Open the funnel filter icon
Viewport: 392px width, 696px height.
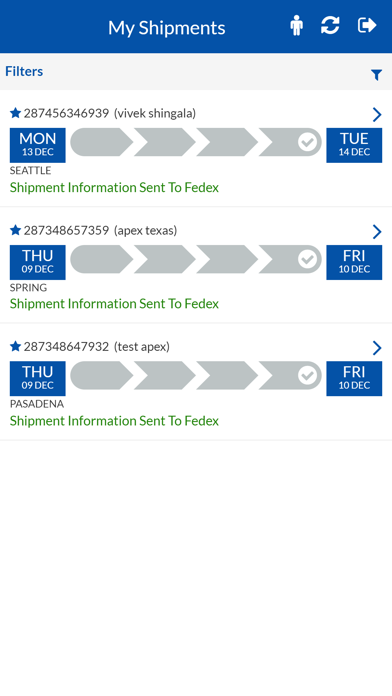point(376,75)
